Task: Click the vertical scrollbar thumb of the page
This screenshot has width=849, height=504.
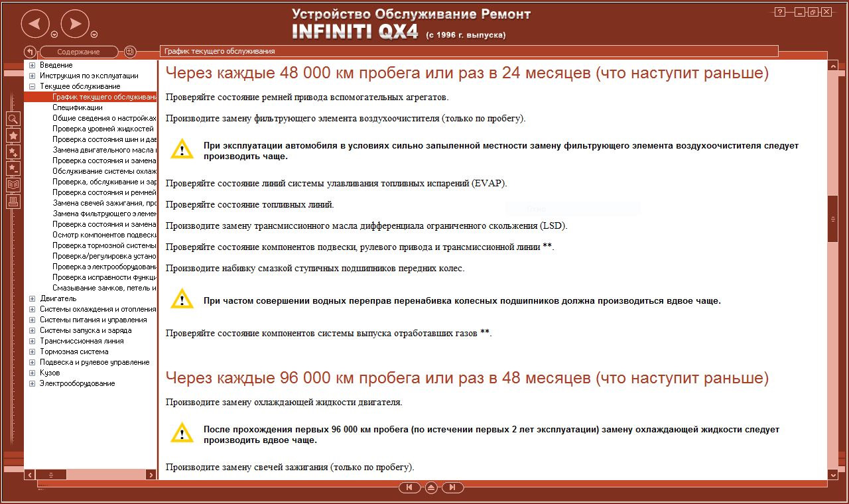Action: pyautogui.click(x=832, y=219)
